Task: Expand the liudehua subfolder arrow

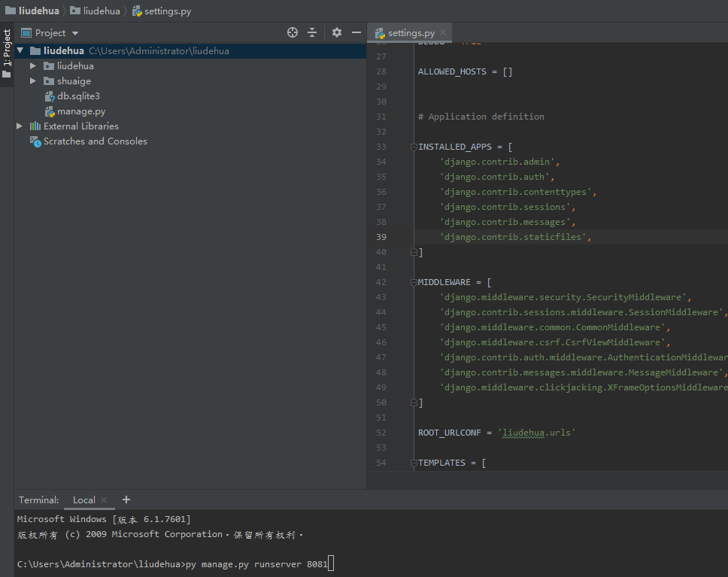Action: pos(33,66)
